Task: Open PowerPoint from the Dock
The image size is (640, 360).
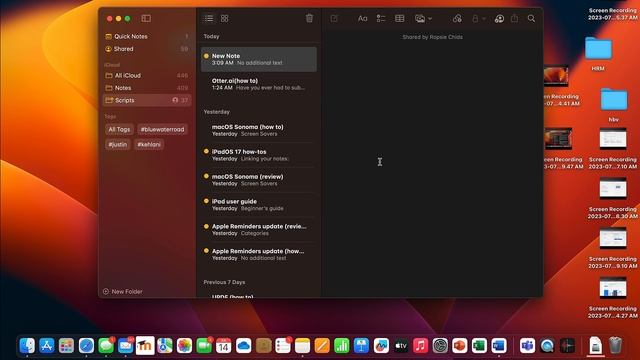Action: click(x=460, y=346)
